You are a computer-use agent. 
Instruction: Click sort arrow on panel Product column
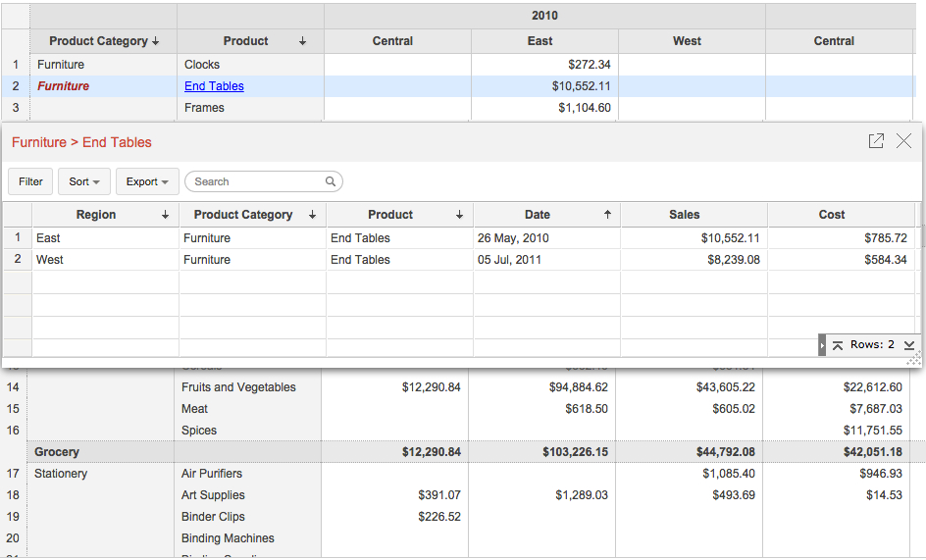click(x=459, y=215)
